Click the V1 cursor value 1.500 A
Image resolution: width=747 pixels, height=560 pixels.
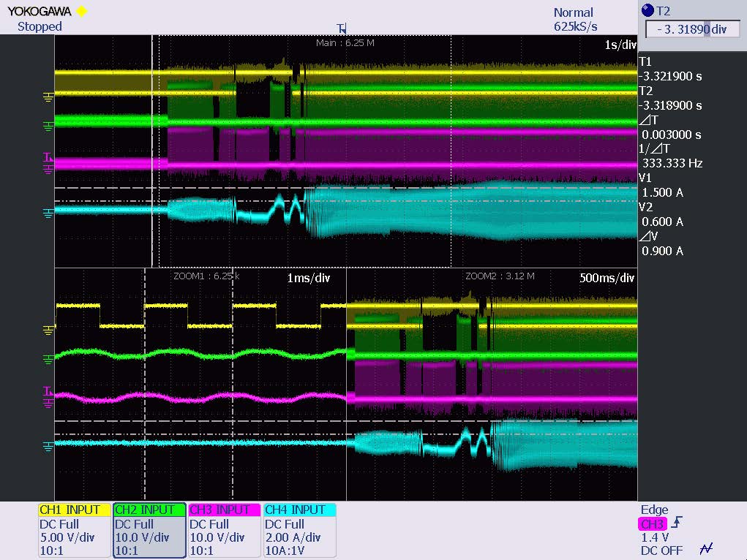tap(663, 192)
